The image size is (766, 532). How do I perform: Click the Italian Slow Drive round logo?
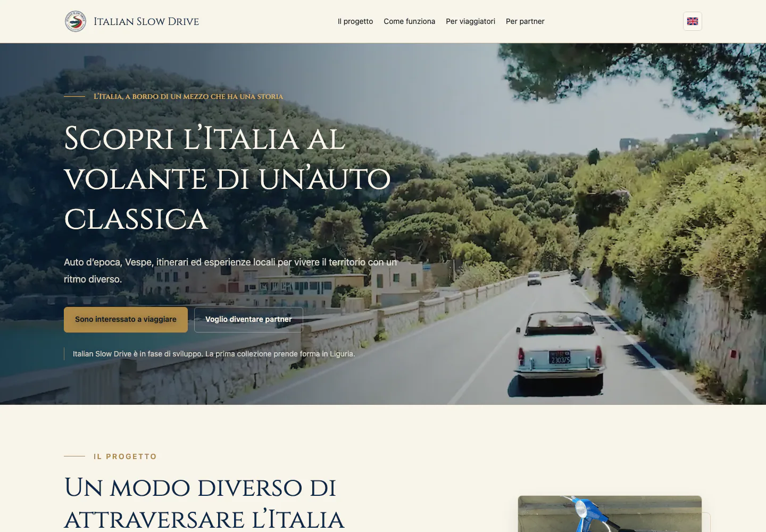[x=76, y=21]
